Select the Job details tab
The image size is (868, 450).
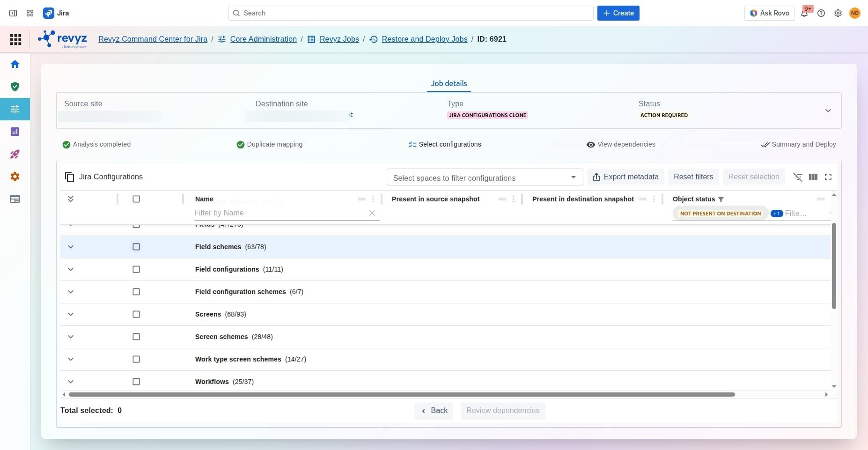point(449,83)
